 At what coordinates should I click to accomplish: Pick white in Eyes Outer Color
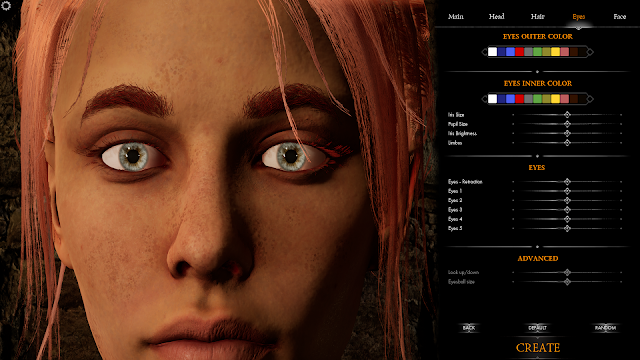(493, 52)
